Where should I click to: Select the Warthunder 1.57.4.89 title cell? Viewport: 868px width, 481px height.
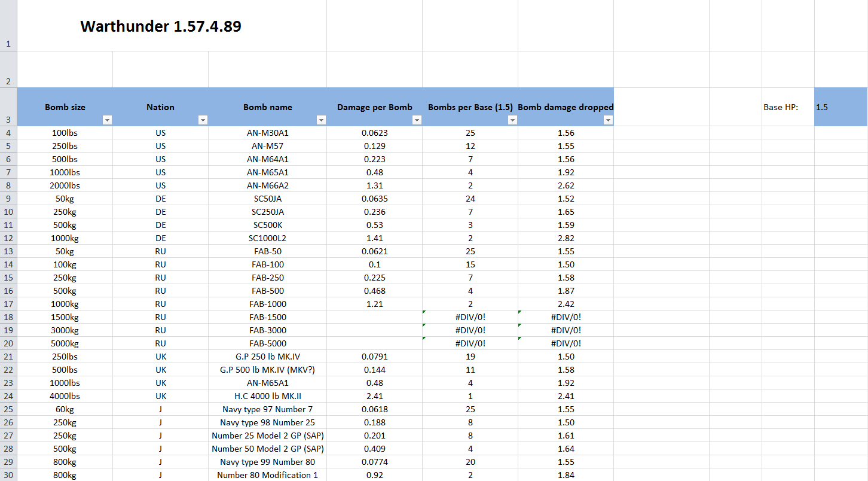pos(172,26)
